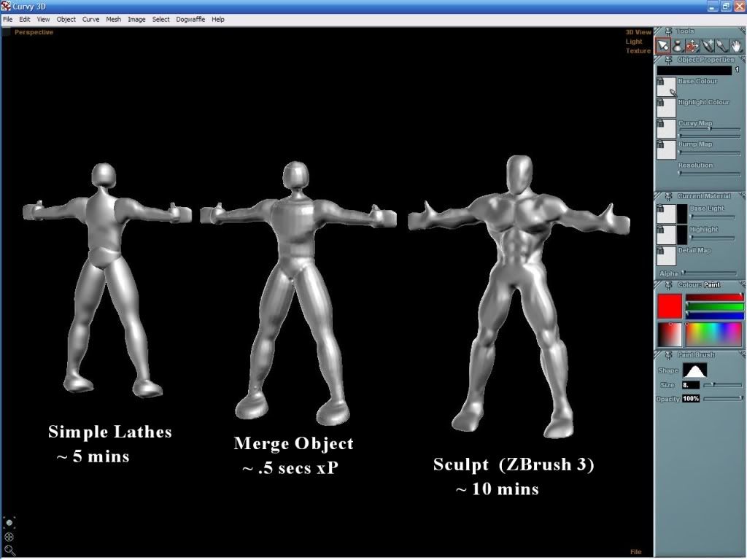
Task: Select the paint brush tool icon
Action: pyautogui.click(x=722, y=46)
